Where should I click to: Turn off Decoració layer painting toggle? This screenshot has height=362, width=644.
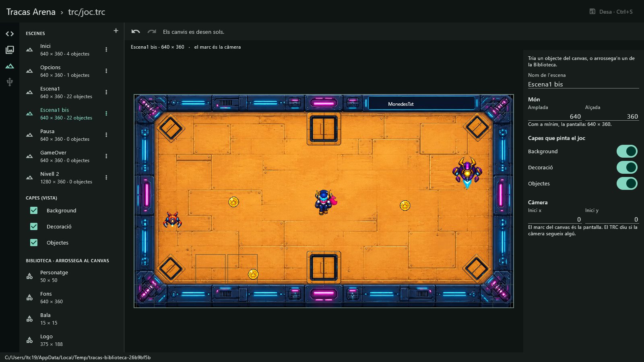click(627, 167)
